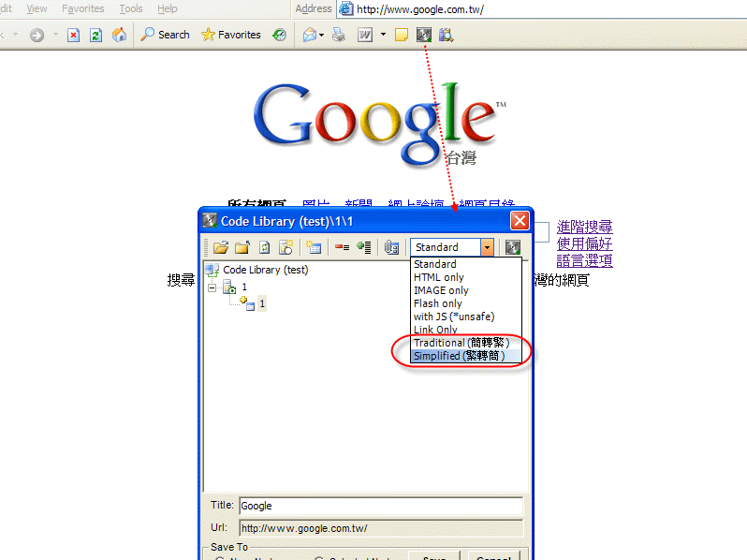
Task: Select the folder node labeled 1
Action: pyautogui.click(x=244, y=287)
